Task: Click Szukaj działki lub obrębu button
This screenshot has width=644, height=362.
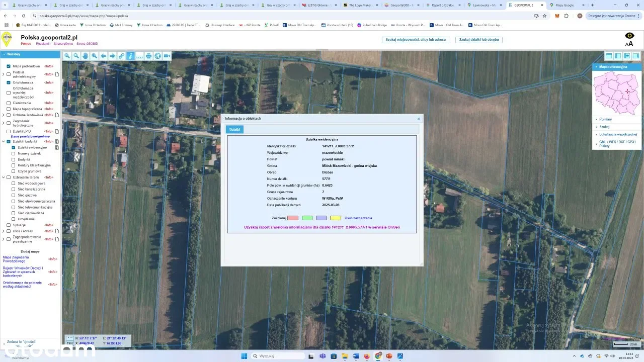Action: tap(478, 39)
